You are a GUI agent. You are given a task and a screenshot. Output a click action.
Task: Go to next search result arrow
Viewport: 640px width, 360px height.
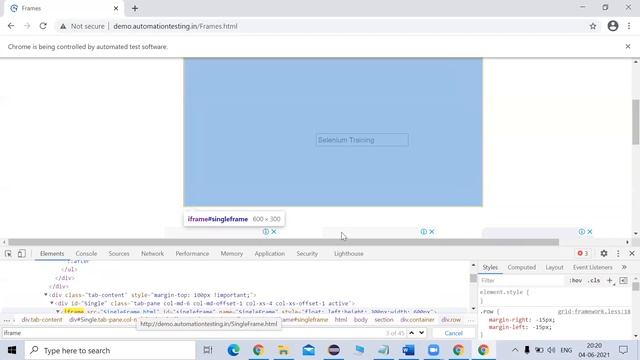(422, 333)
